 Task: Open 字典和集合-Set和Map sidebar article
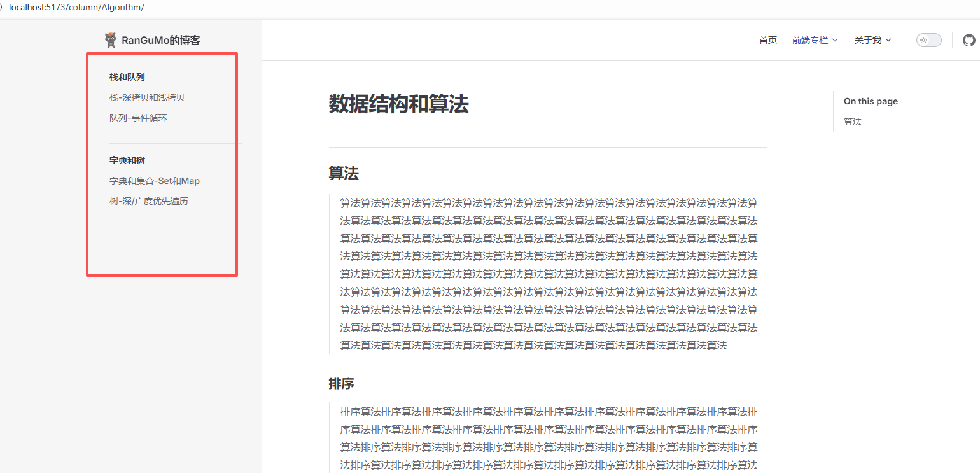click(155, 181)
